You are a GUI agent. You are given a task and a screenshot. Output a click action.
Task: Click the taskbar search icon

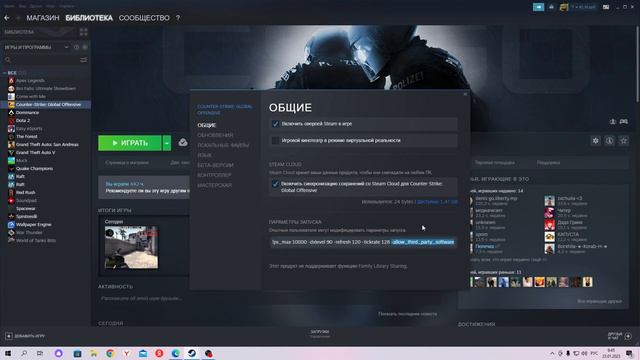24,353
